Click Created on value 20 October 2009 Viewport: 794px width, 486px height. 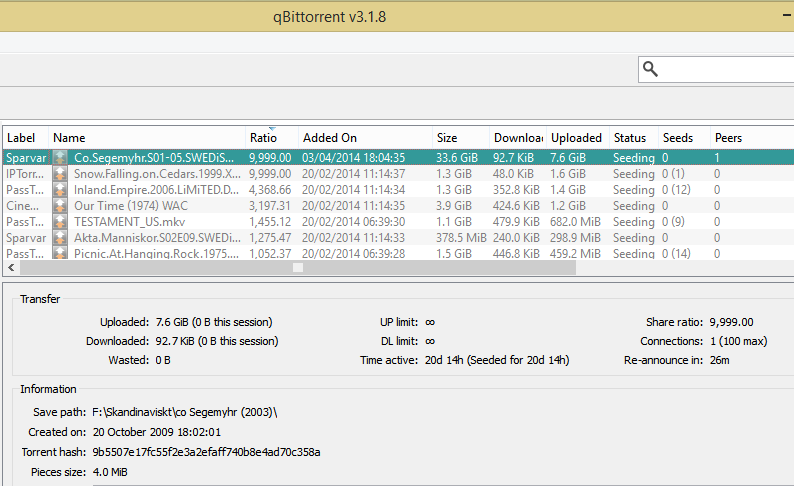(x=156, y=432)
